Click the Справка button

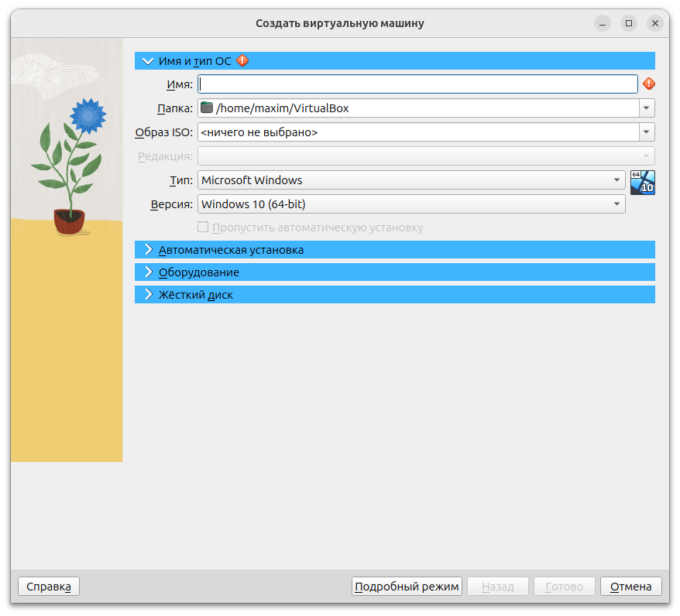49,586
